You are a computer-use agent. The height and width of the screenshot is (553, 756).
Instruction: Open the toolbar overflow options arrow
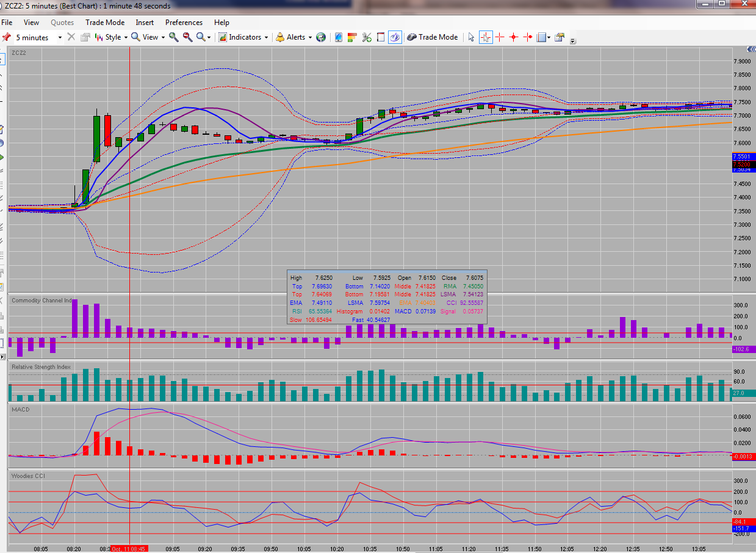coord(573,41)
